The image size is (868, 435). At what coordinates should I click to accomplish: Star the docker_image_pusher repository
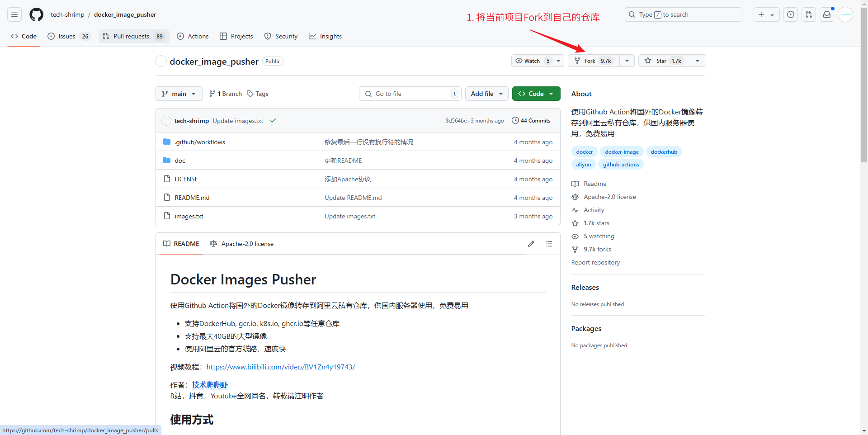click(x=664, y=61)
